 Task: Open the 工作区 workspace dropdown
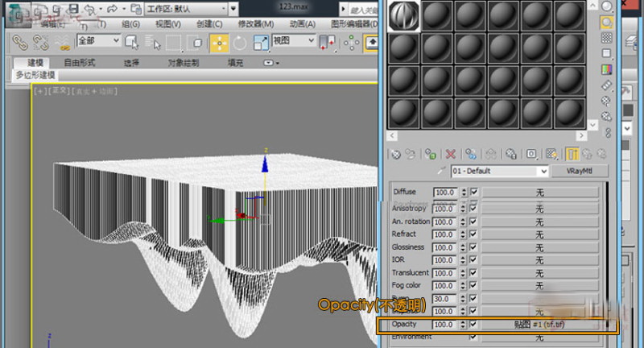tap(233, 10)
